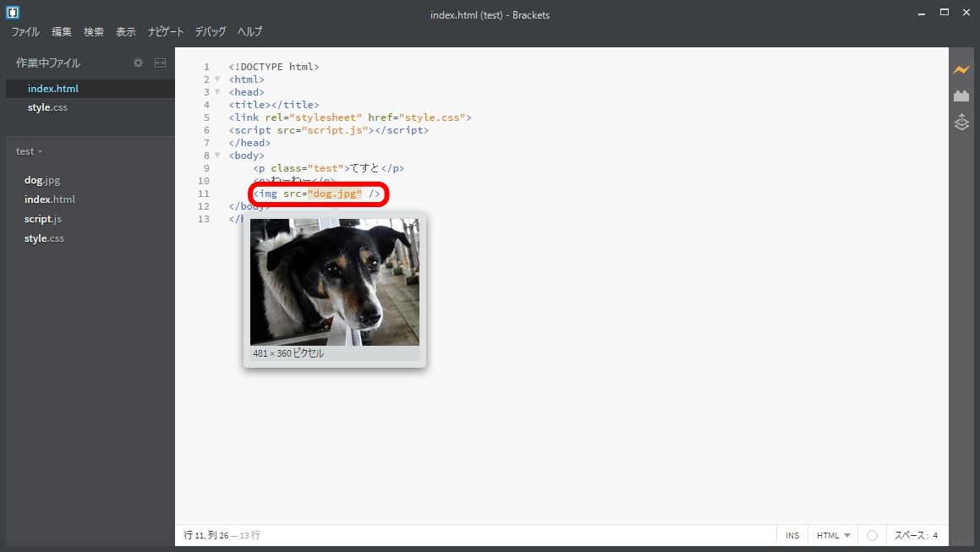The height and width of the screenshot is (552, 980).
Task: Open script.js from the file tree
Action: [43, 219]
